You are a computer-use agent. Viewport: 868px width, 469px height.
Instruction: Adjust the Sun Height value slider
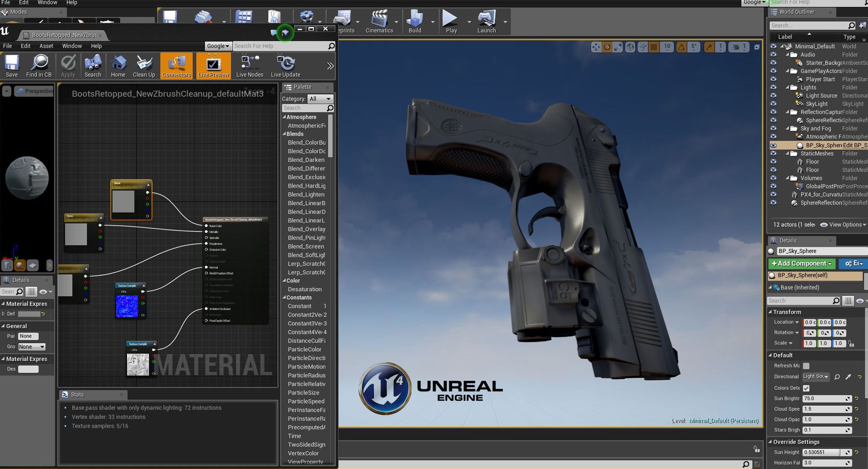pyautogui.click(x=827, y=452)
